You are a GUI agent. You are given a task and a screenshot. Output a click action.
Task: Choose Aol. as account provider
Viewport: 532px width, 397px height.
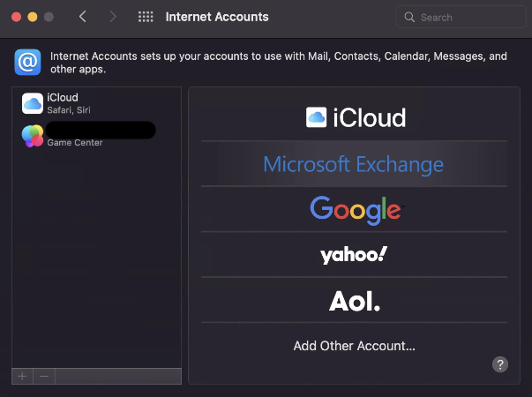click(x=355, y=301)
